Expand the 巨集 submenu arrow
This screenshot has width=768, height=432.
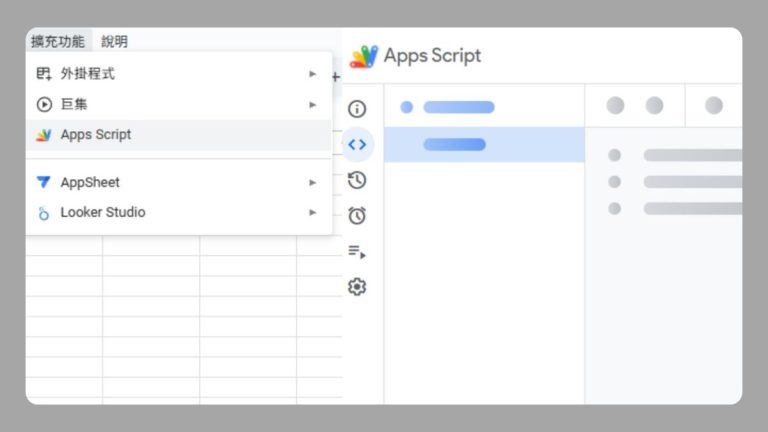point(313,104)
